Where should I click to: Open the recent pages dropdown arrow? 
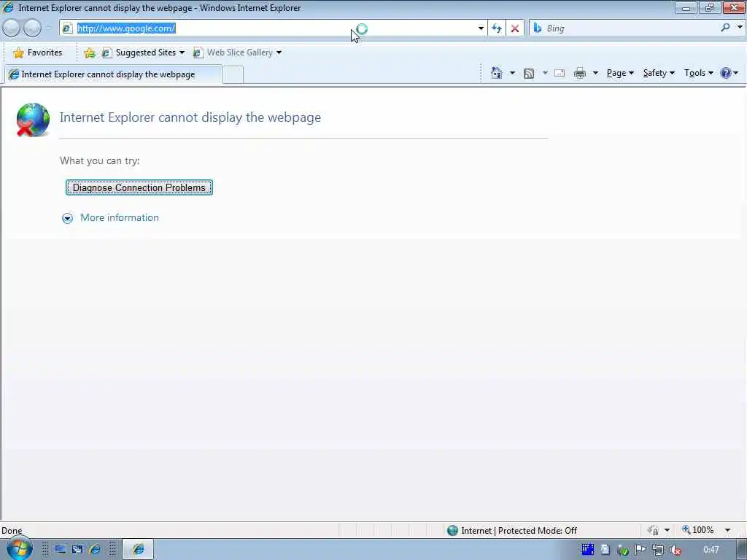tap(48, 28)
